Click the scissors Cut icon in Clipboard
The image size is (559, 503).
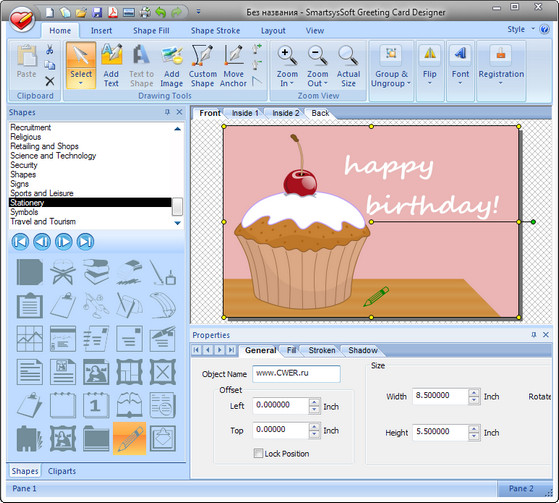[50, 50]
